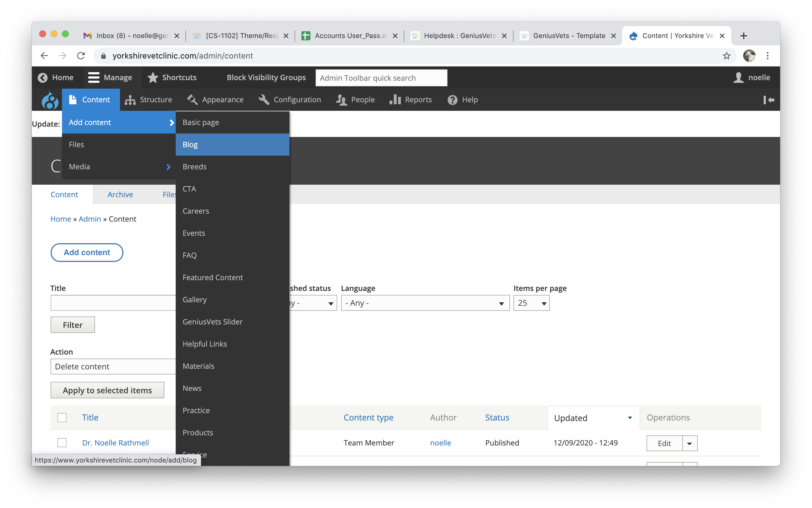The width and height of the screenshot is (812, 508).
Task: Toggle the Manage toolbar tray
Action: tap(110, 78)
